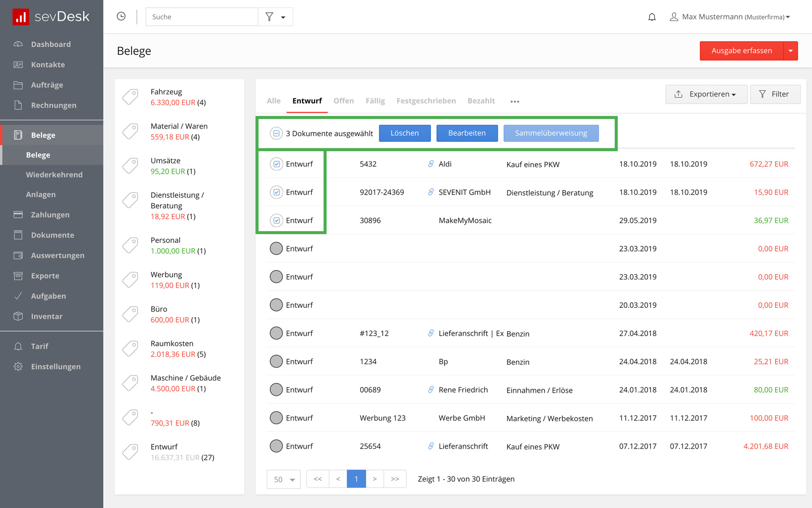Screen dimensions: 812x508
Task: Deselect all via the 3 Dokumente checkbox
Action: tap(276, 133)
